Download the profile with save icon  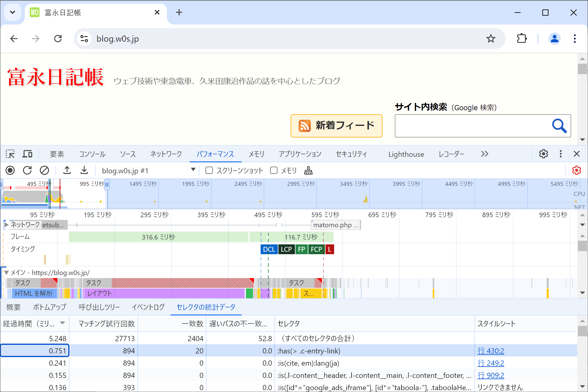(x=84, y=170)
